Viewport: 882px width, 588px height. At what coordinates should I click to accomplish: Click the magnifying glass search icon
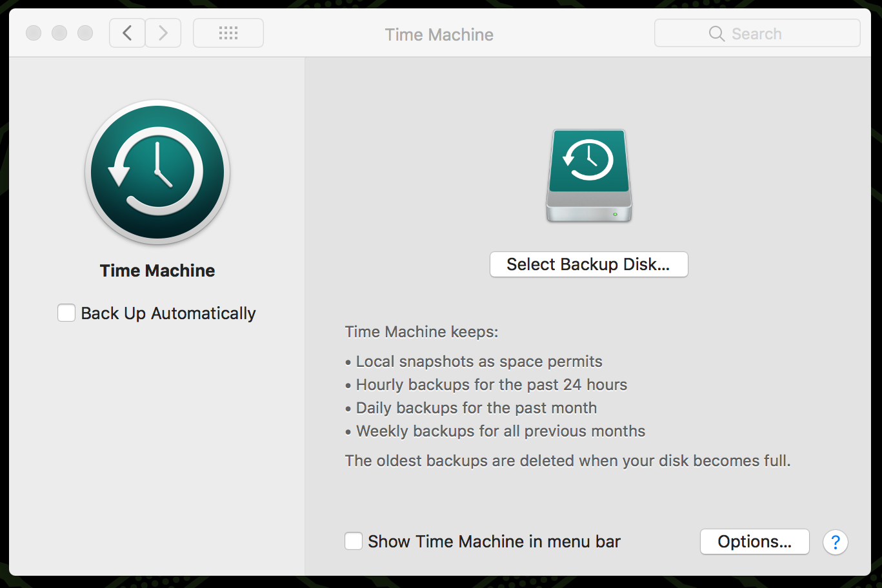pos(717,34)
